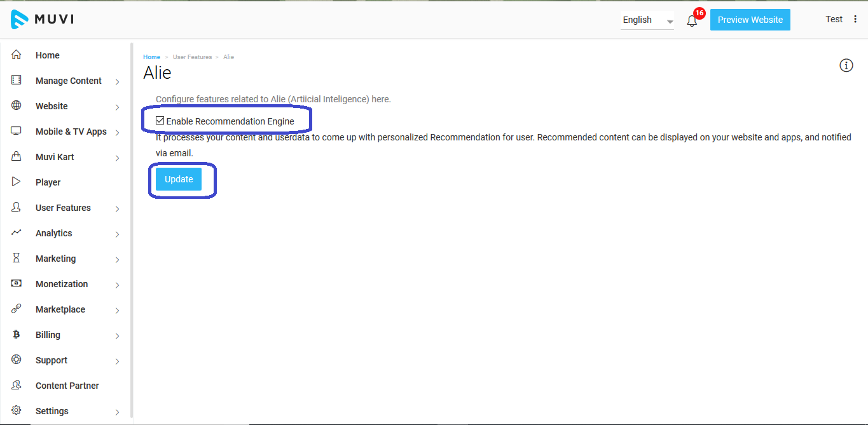
Task: Open the Test user options menu
Action: (x=855, y=19)
